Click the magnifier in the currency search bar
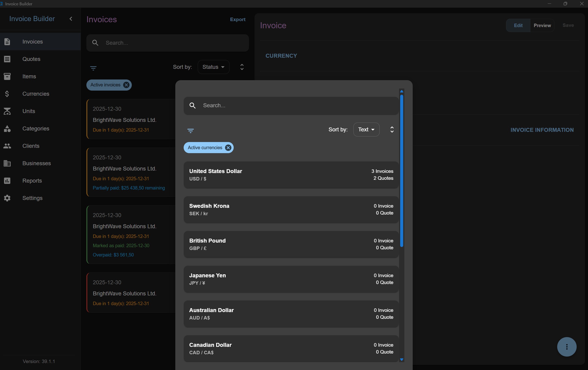This screenshot has width=588, height=370. pos(193,105)
